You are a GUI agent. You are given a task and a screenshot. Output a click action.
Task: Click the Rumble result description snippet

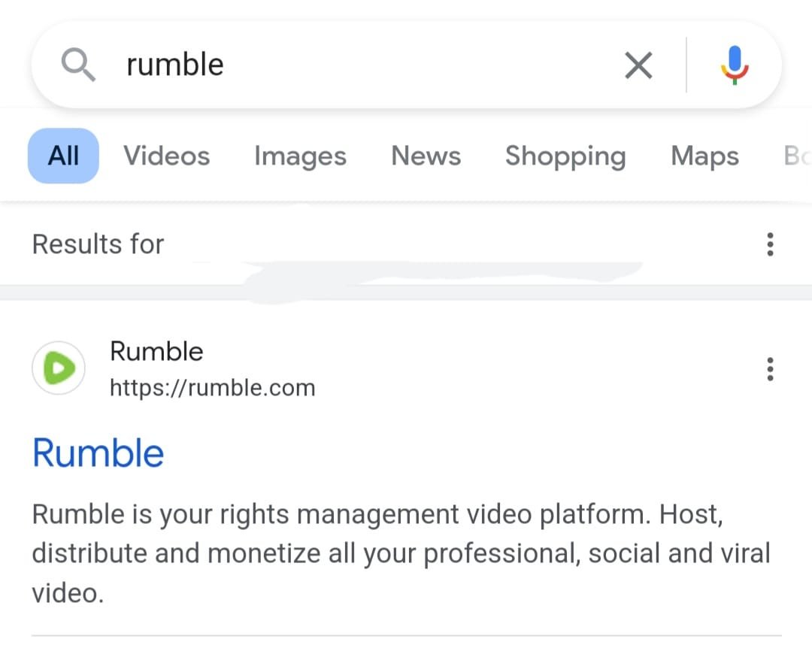(x=376, y=553)
